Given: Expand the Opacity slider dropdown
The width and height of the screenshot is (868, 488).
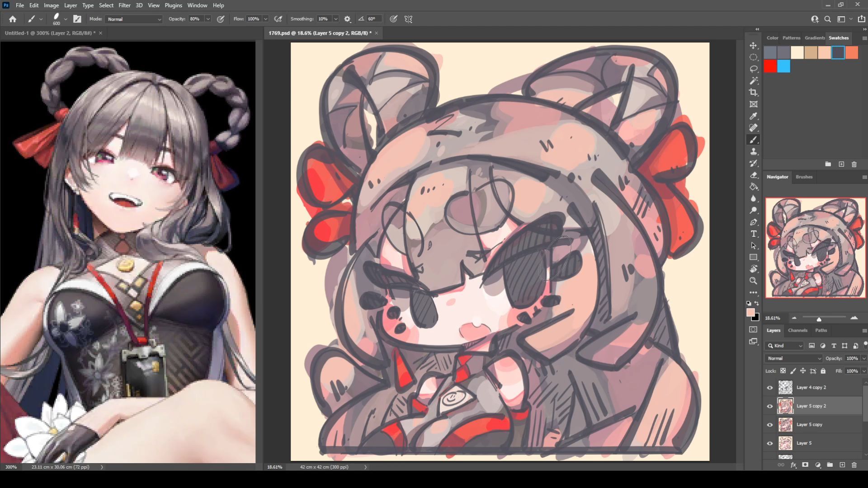Looking at the screenshot, I should (208, 19).
